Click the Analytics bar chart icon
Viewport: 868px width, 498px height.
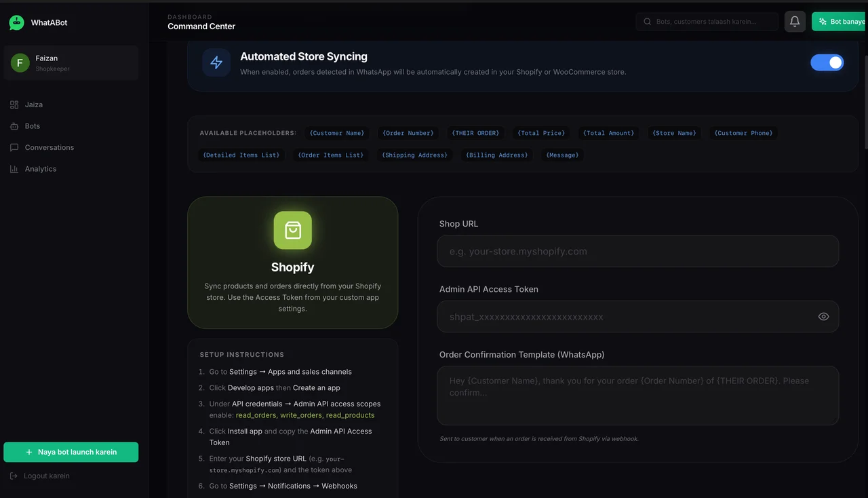tap(14, 169)
